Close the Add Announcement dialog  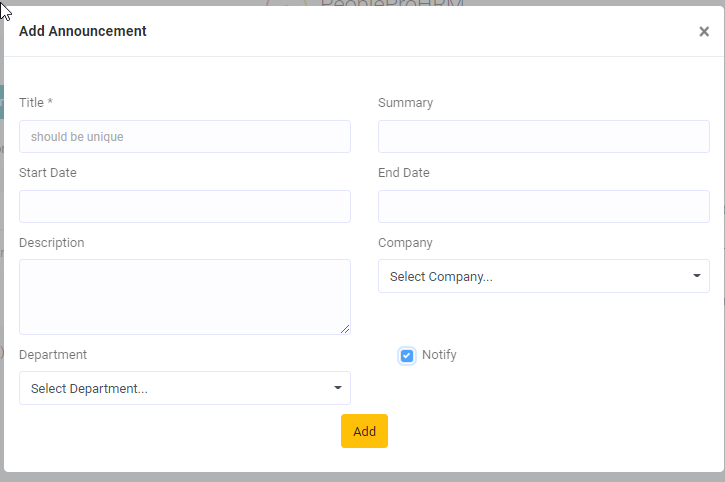(704, 32)
